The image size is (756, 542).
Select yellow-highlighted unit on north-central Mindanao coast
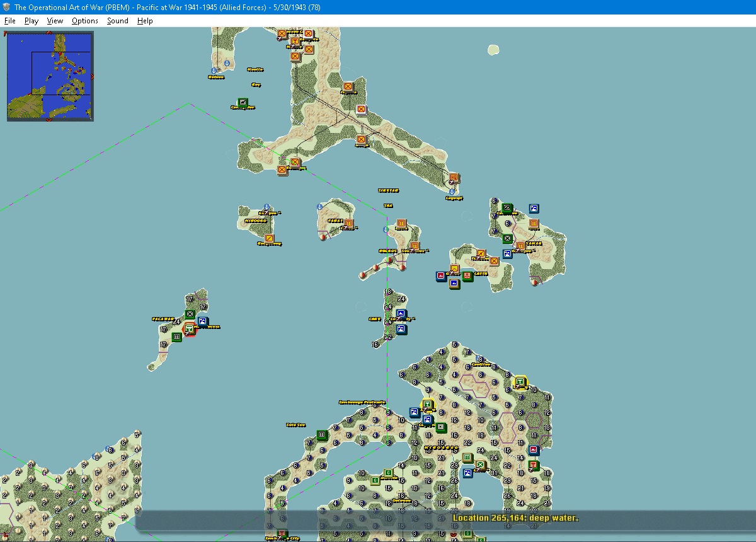pos(428,405)
